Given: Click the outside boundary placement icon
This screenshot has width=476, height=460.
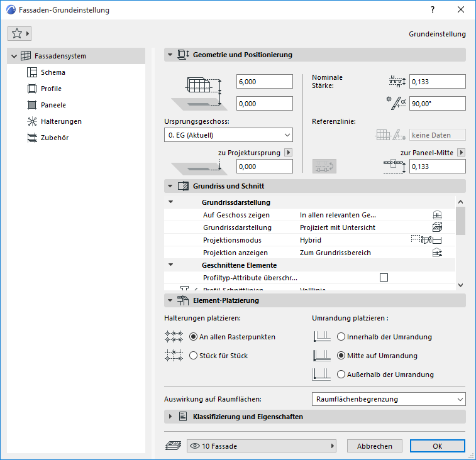Looking at the screenshot, I should (x=321, y=374).
